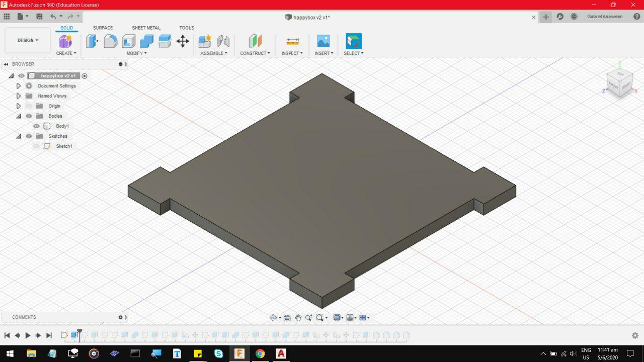Open the SELECT dropdown menu
Image resolution: width=644 pixels, height=362 pixels.
pyautogui.click(x=354, y=53)
